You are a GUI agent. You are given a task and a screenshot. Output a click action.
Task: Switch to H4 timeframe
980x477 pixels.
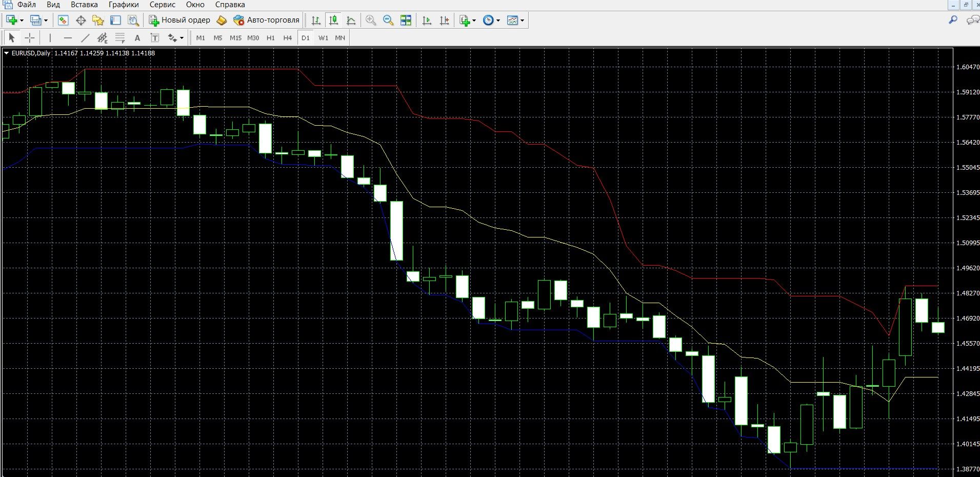coord(288,38)
